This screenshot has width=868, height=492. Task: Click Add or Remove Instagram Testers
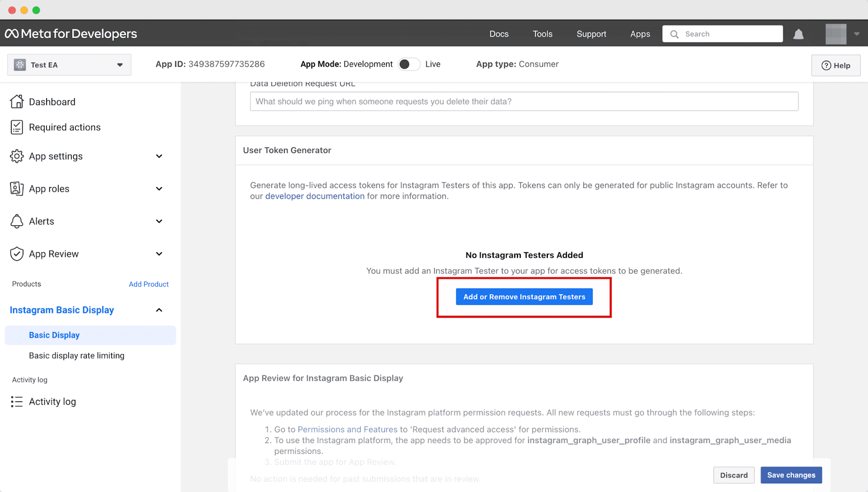[524, 297]
